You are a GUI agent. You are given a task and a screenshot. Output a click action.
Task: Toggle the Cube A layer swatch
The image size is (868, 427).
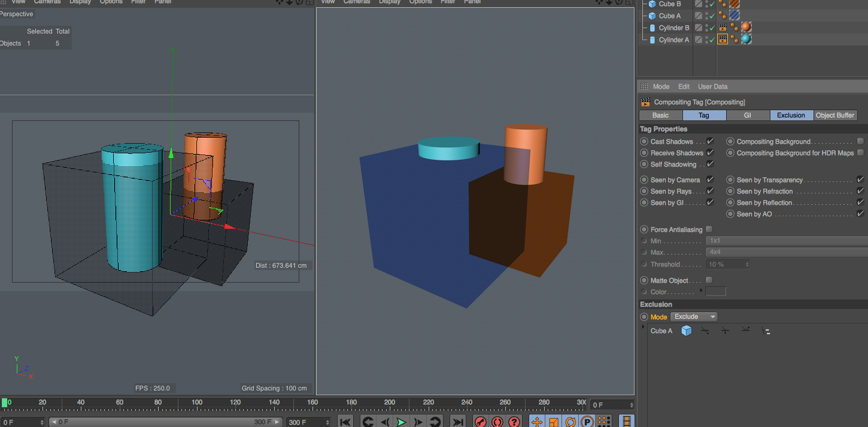[699, 16]
